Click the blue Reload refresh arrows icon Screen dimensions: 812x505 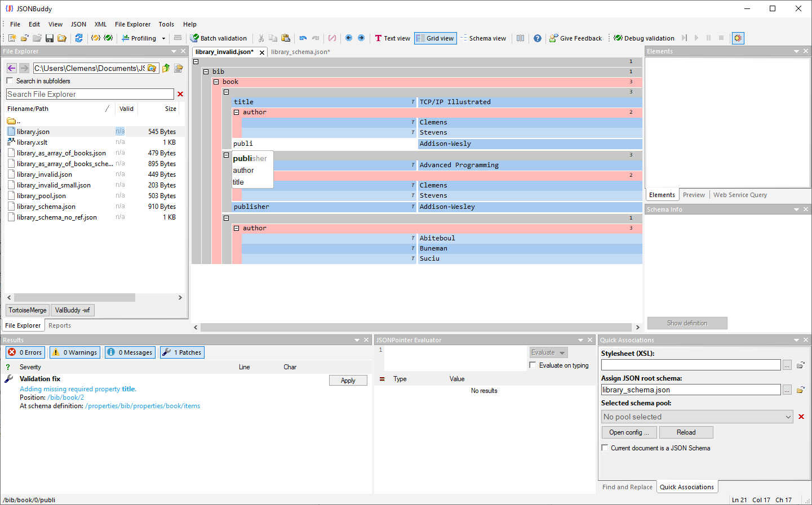point(79,38)
